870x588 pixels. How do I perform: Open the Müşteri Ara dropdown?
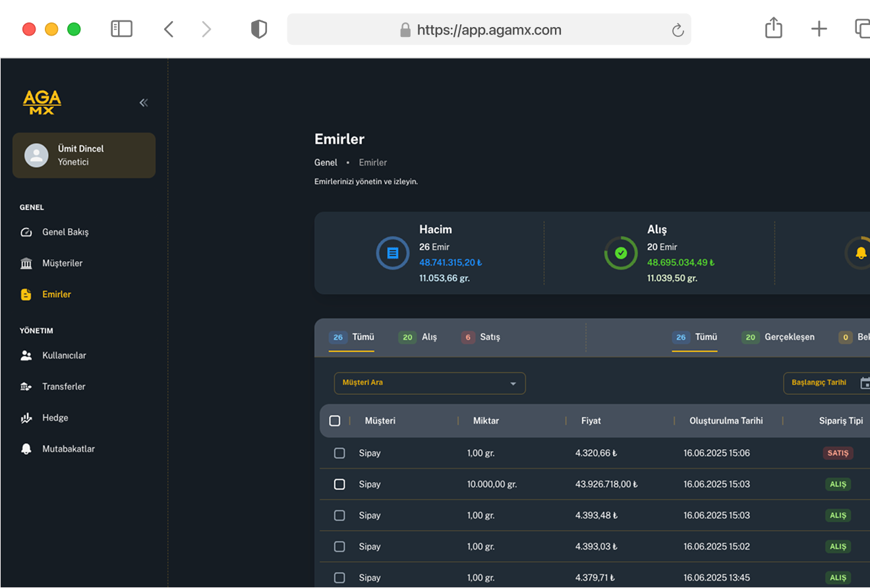click(x=430, y=383)
